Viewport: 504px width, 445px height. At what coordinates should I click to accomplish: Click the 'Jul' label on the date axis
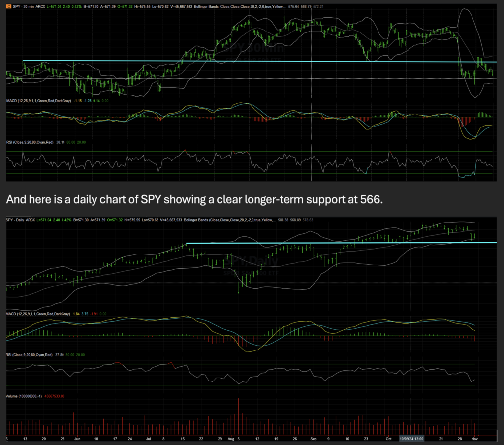(149, 439)
